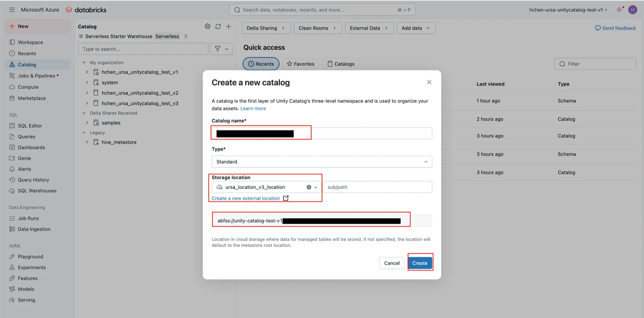Collapse the Legacy section

(x=84, y=133)
